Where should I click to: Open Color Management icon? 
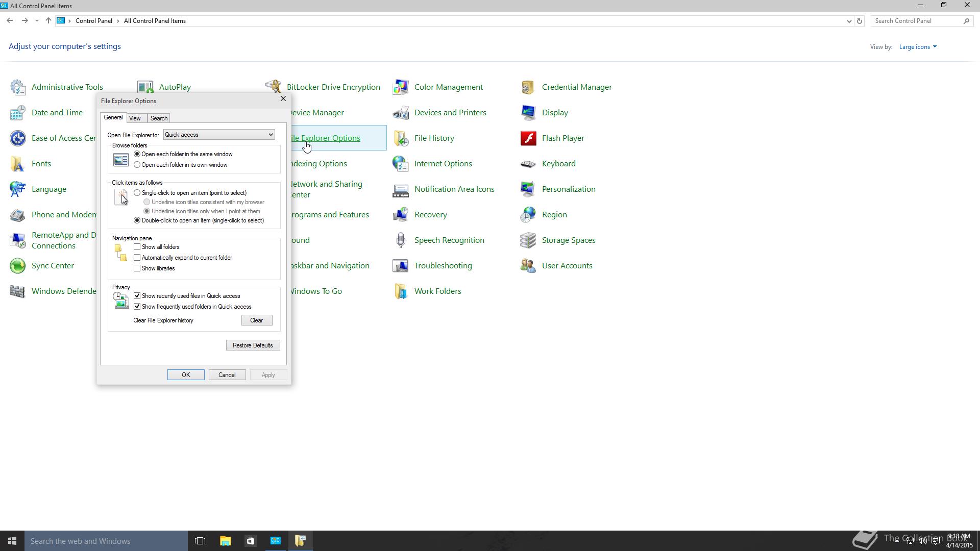tap(401, 87)
